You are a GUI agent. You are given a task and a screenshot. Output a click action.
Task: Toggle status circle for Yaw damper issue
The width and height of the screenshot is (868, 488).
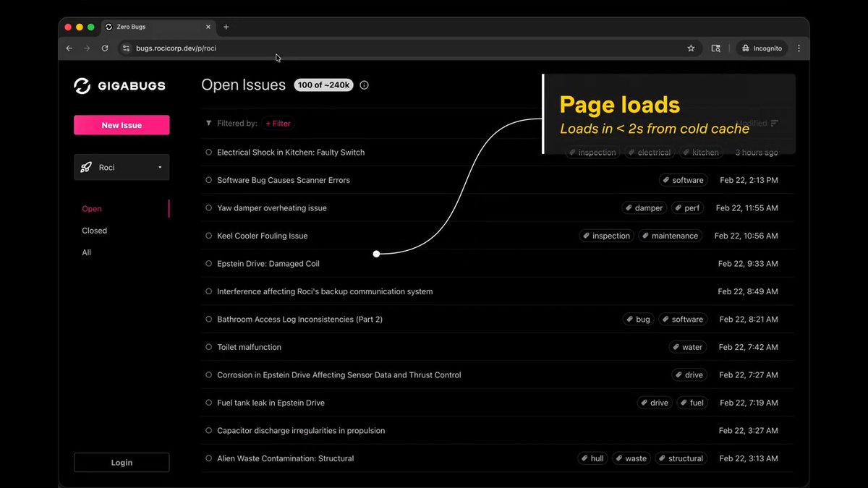coord(209,208)
